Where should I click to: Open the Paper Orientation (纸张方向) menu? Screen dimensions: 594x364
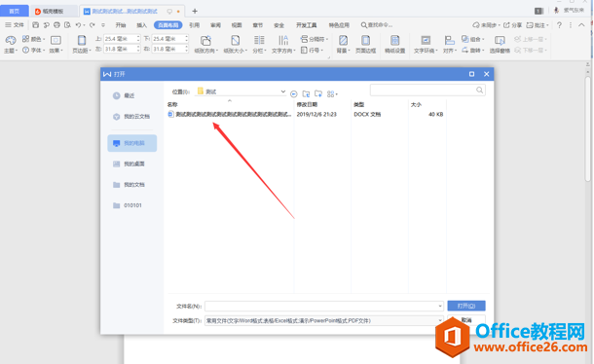point(205,45)
